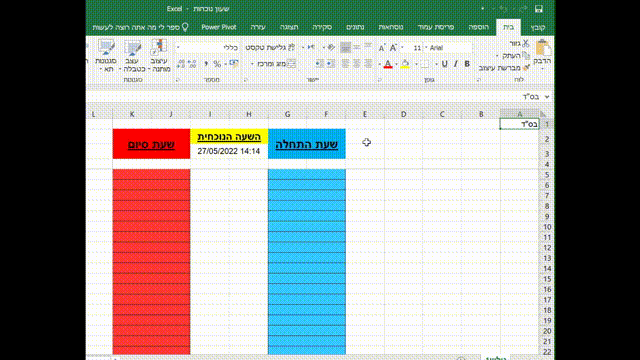Toggle Bold formatting (B)
The height and width of the screenshot is (360, 640).
pos(467,64)
